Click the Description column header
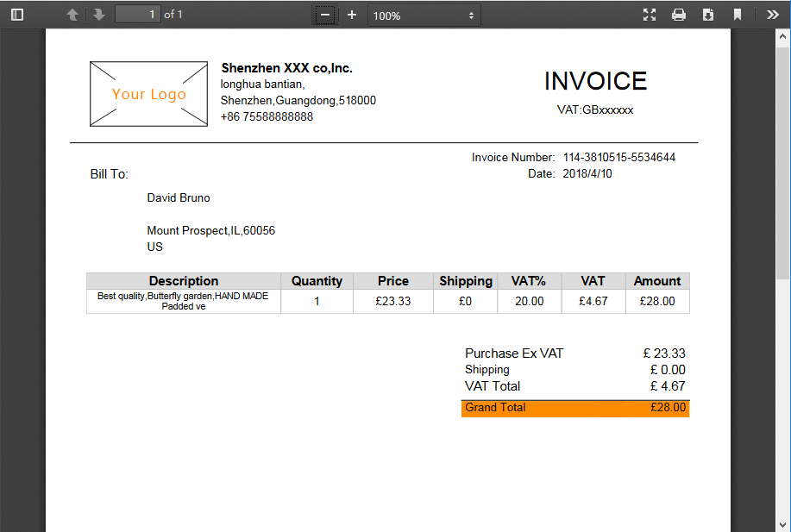791x532 pixels. tap(184, 281)
